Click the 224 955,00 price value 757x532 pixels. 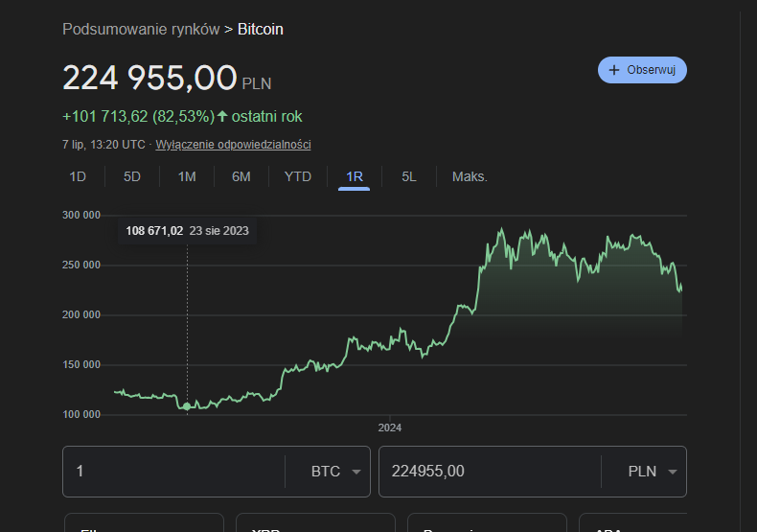149,78
